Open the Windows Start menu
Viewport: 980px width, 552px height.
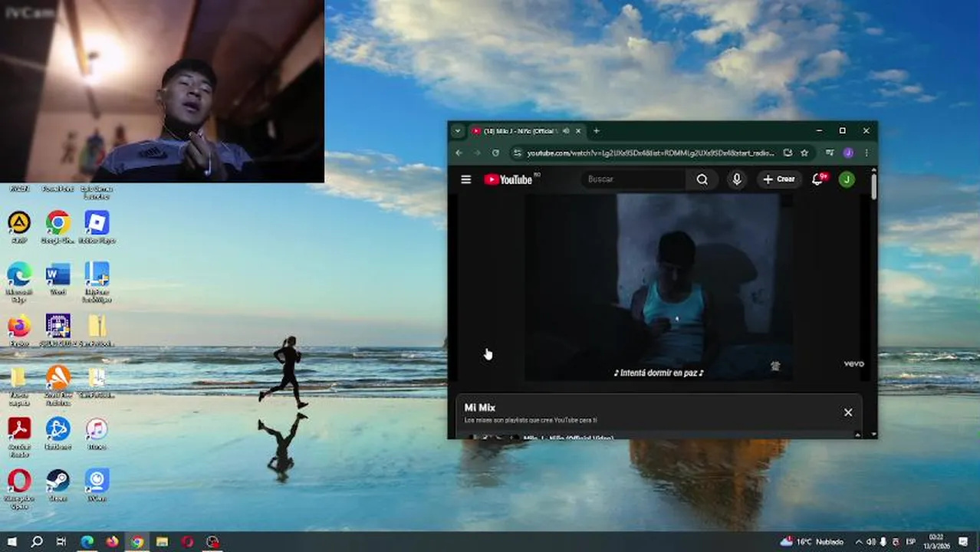click(x=12, y=542)
